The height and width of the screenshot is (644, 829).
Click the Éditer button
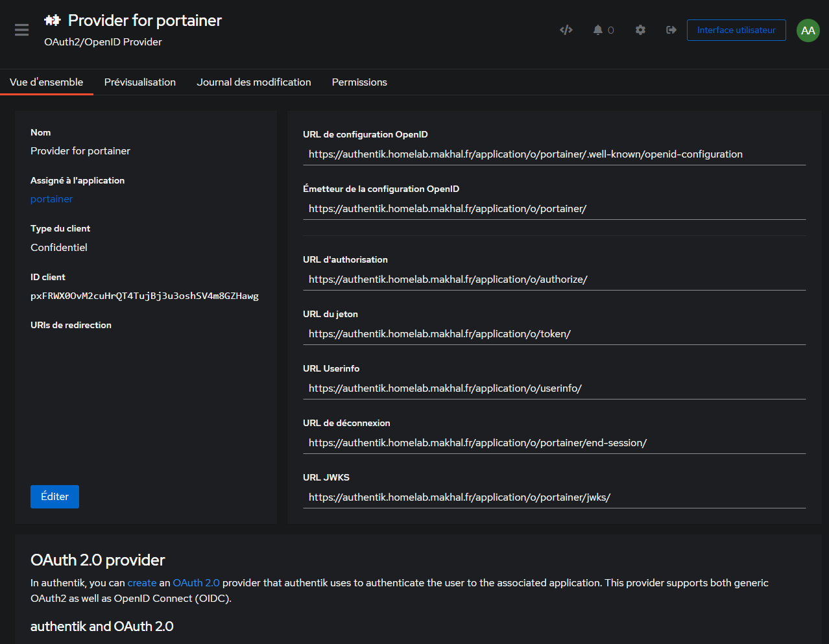(54, 497)
